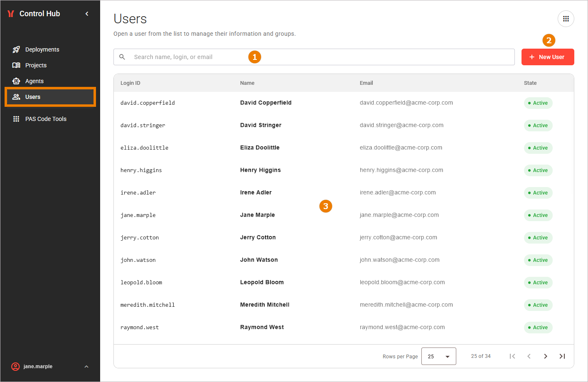
Task: Click the Control Hub logo icon
Action: tap(11, 14)
